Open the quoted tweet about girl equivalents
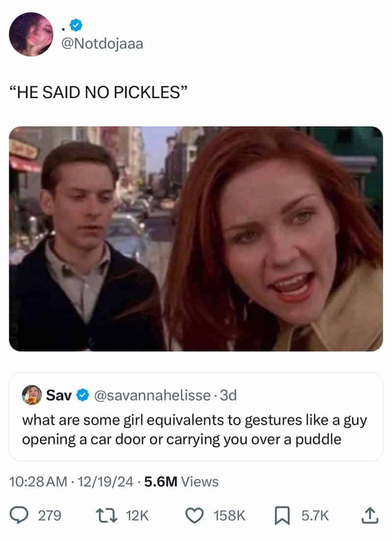 (196, 417)
